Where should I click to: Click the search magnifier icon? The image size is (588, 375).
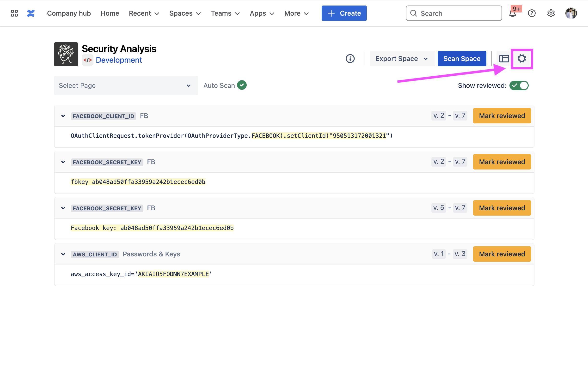[413, 13]
